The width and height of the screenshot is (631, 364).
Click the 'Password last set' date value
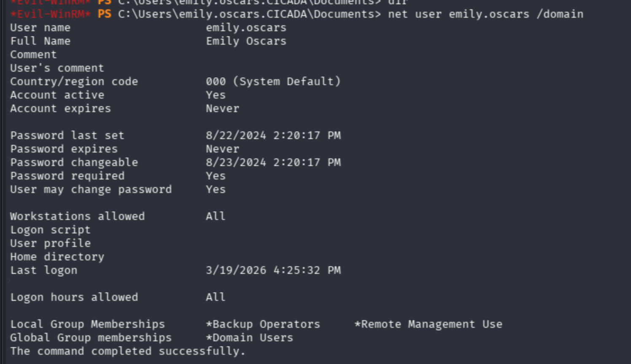(273, 136)
